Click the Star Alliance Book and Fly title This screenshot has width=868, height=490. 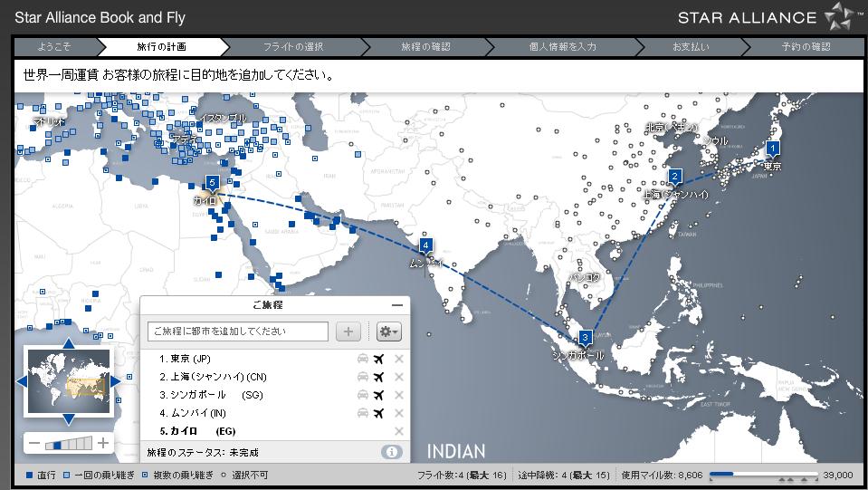tap(100, 18)
